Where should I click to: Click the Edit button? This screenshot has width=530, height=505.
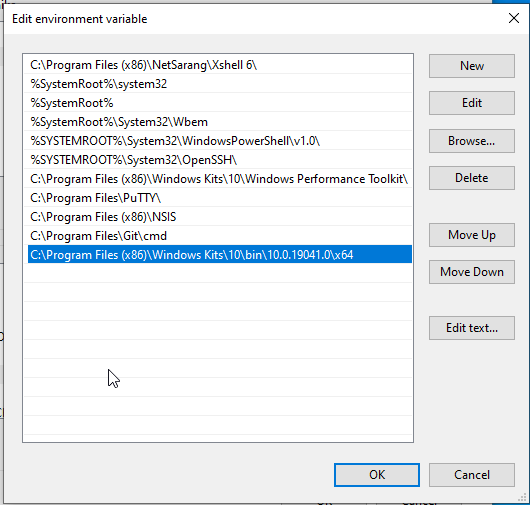472,103
